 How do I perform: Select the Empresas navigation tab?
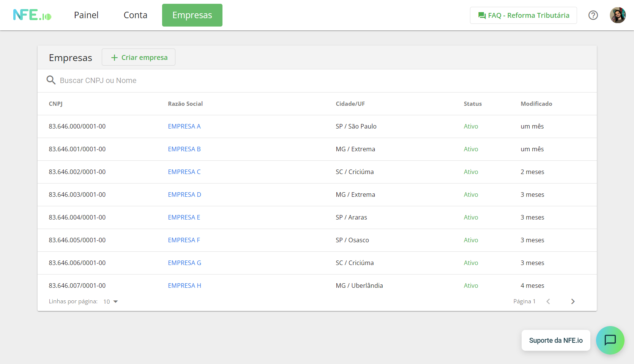(192, 15)
